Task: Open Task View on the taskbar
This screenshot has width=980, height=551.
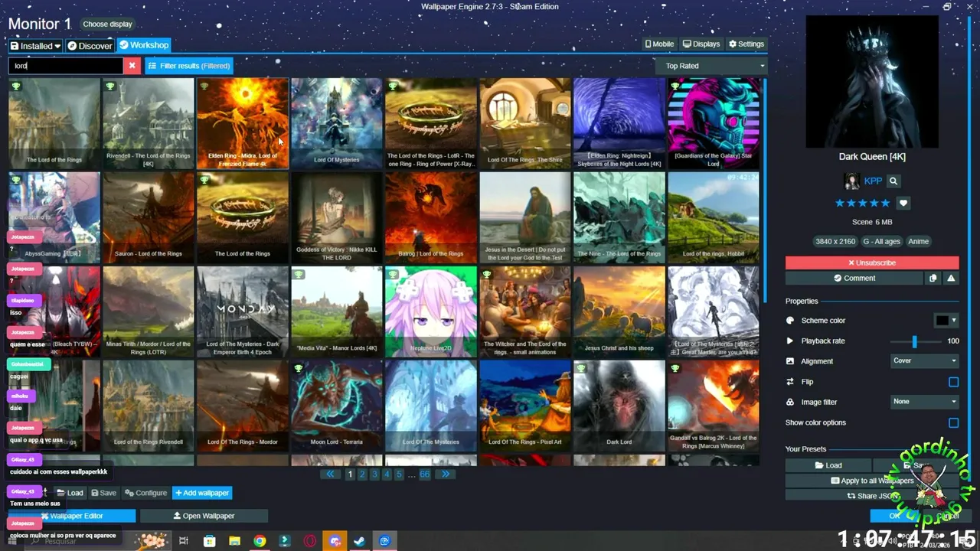Action: click(184, 541)
